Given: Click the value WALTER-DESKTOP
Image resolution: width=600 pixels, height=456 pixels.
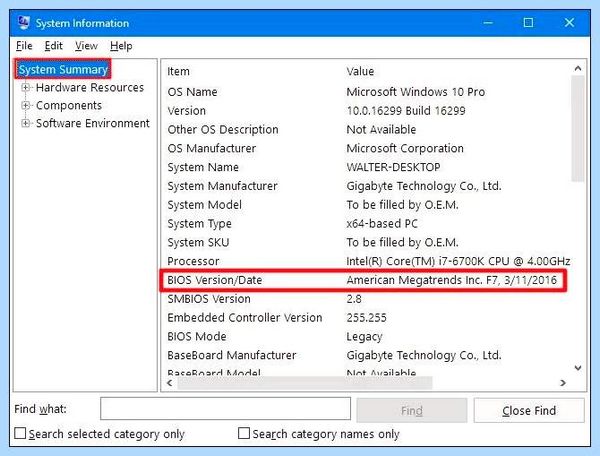Looking at the screenshot, I should click(x=393, y=167).
